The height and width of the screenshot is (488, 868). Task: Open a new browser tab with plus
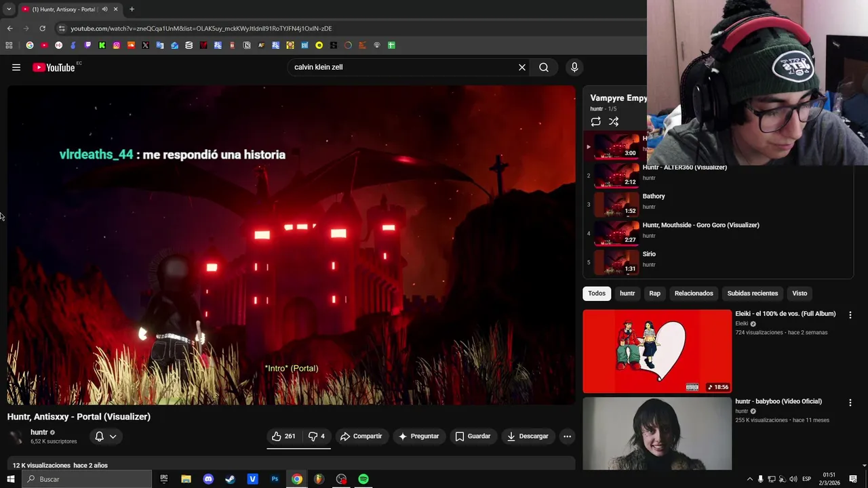[132, 9]
